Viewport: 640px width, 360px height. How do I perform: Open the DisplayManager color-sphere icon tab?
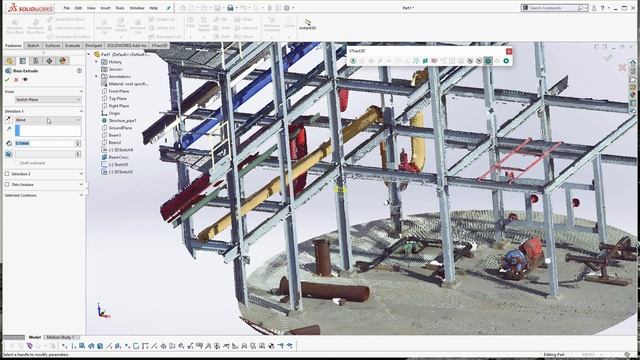[x=62, y=61]
